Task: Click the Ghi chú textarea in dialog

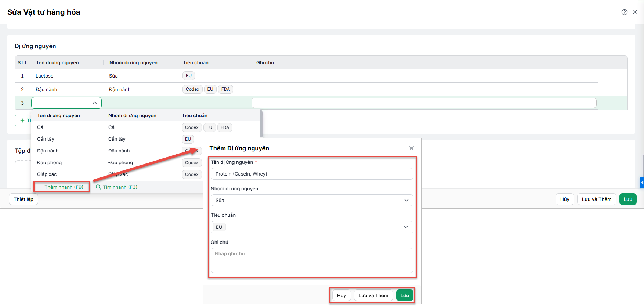Action: [x=312, y=260]
